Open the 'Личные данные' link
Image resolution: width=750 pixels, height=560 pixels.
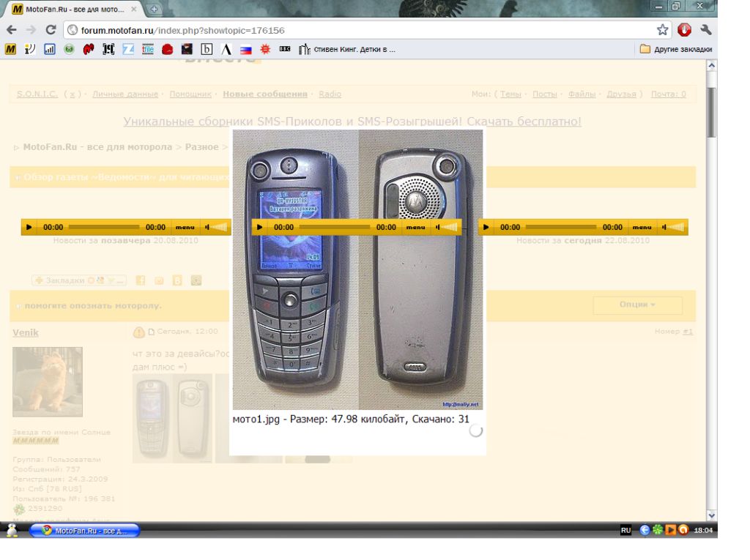pyautogui.click(x=125, y=94)
